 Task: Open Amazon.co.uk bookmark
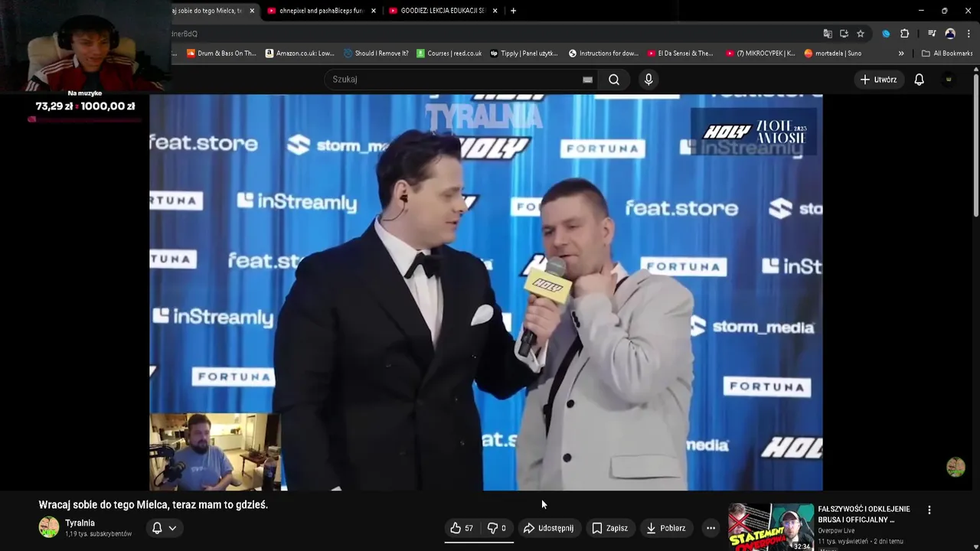pos(300,54)
